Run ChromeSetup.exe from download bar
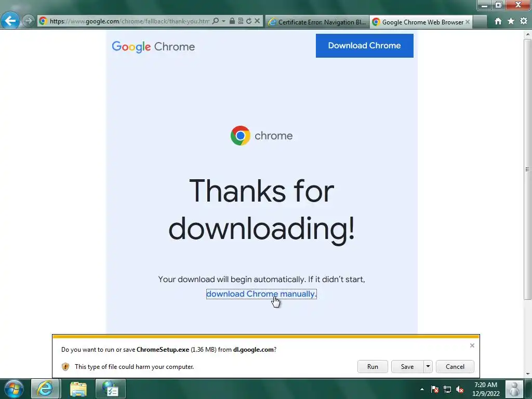 [x=373, y=366]
